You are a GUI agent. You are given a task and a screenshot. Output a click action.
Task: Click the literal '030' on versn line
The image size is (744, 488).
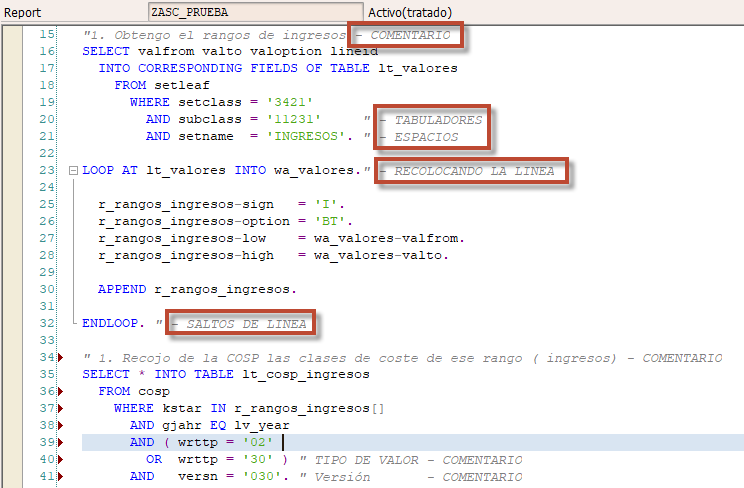(261, 477)
